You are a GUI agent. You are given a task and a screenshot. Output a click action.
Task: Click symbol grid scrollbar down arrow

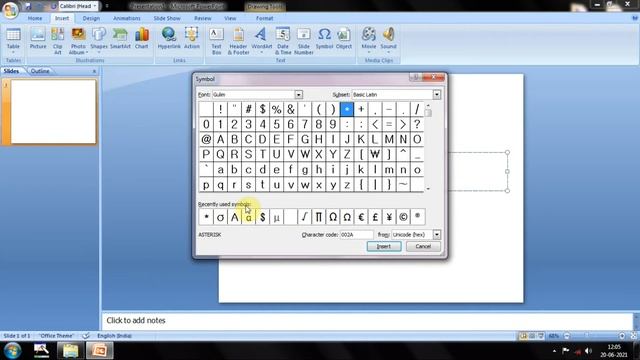[x=428, y=189]
